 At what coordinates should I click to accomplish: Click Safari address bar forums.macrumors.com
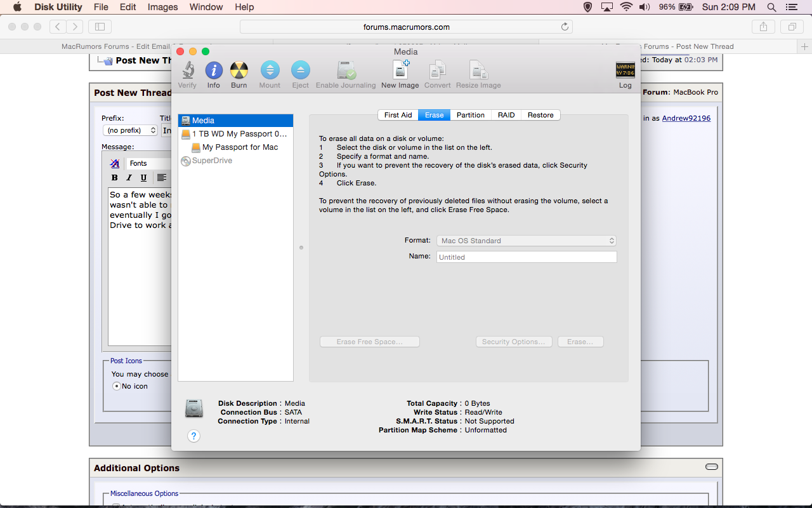click(406, 27)
